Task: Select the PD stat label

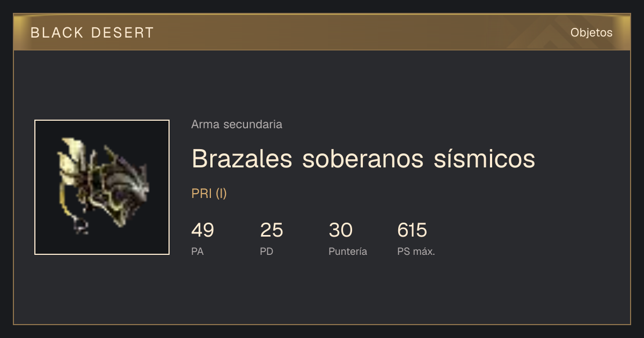Action: tap(267, 251)
